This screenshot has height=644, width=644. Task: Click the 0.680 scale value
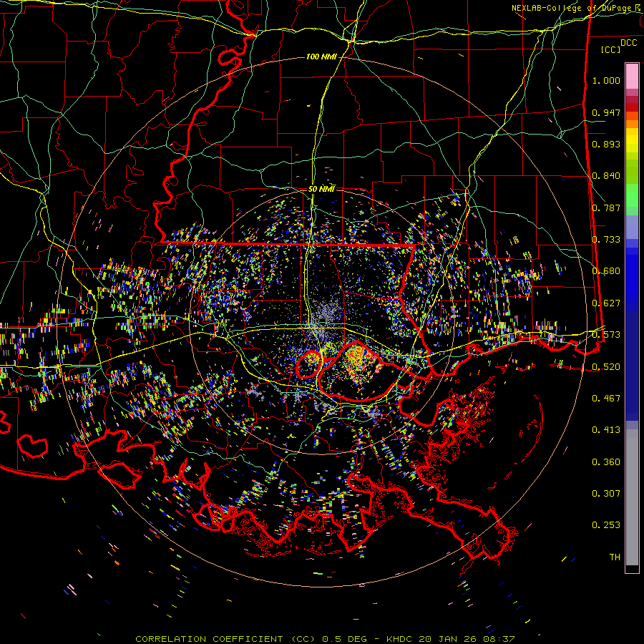[x=606, y=271]
